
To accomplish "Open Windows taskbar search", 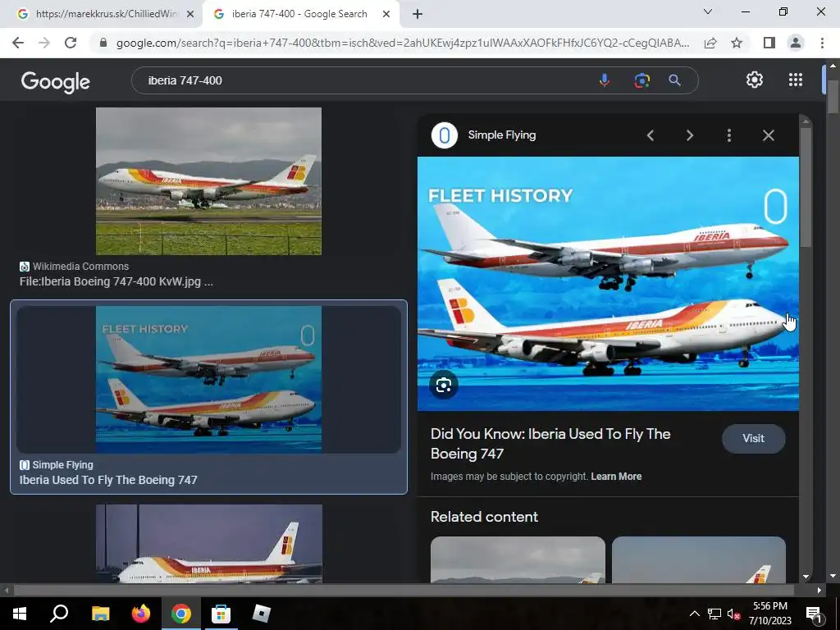I will point(59,614).
